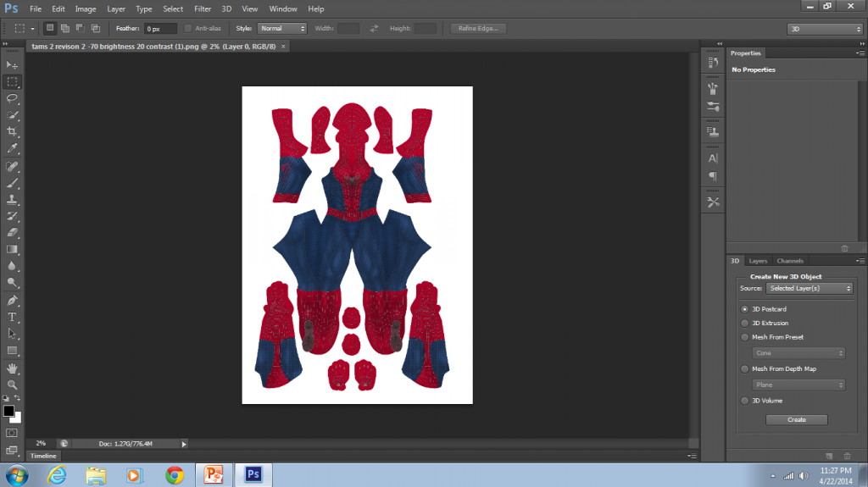The width and height of the screenshot is (868, 487).
Task: Toggle Quick Mask mode icon
Action: point(12,433)
